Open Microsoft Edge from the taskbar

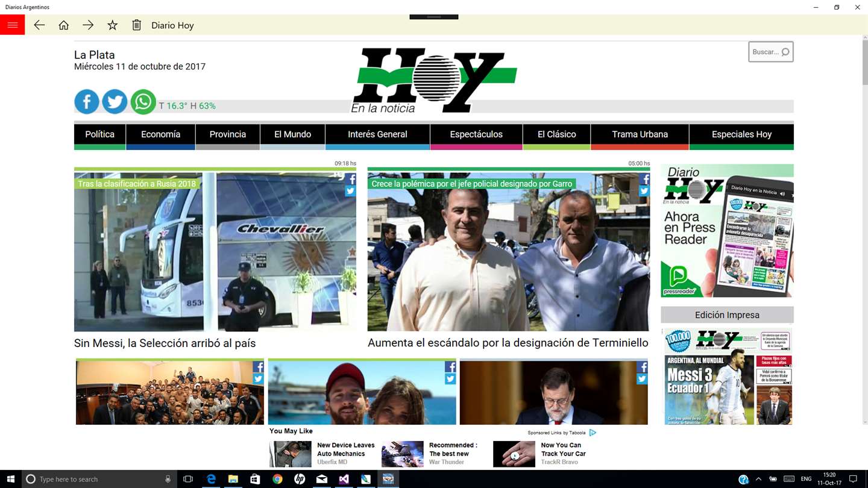click(x=211, y=479)
